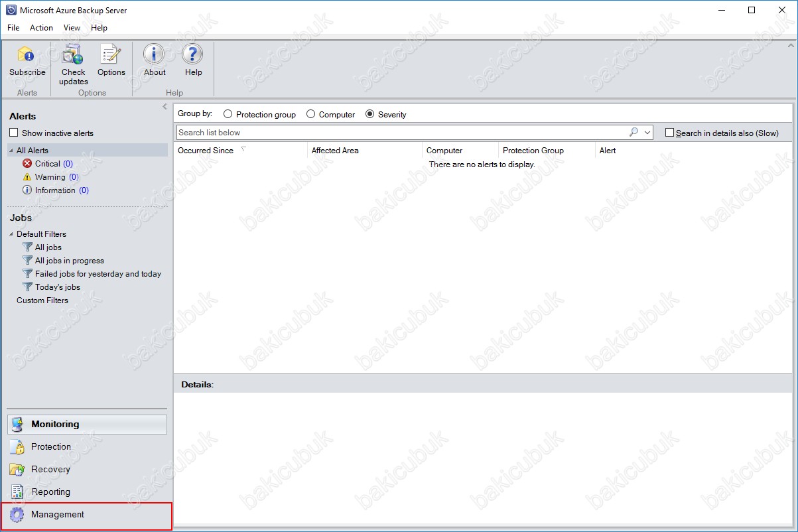The width and height of the screenshot is (798, 532).
Task: Select the yellow Warning alert icon
Action: [x=27, y=177]
